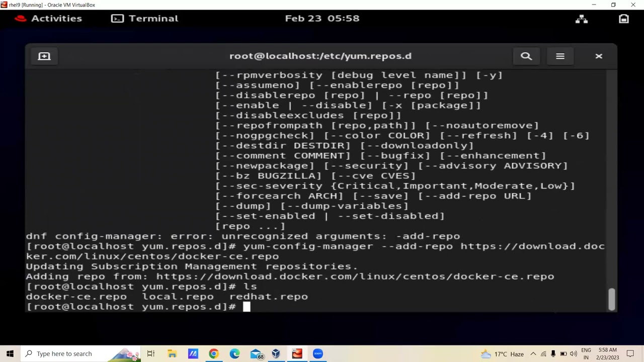Click docker-ce.repo in ls output
The width and height of the screenshot is (644, 362).
coord(76,297)
